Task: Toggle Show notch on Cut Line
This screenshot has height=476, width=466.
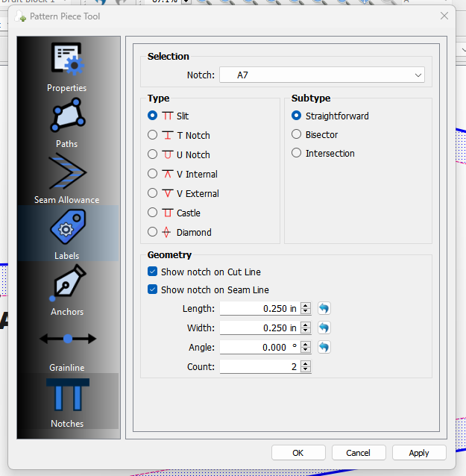Action: click(x=204, y=272)
